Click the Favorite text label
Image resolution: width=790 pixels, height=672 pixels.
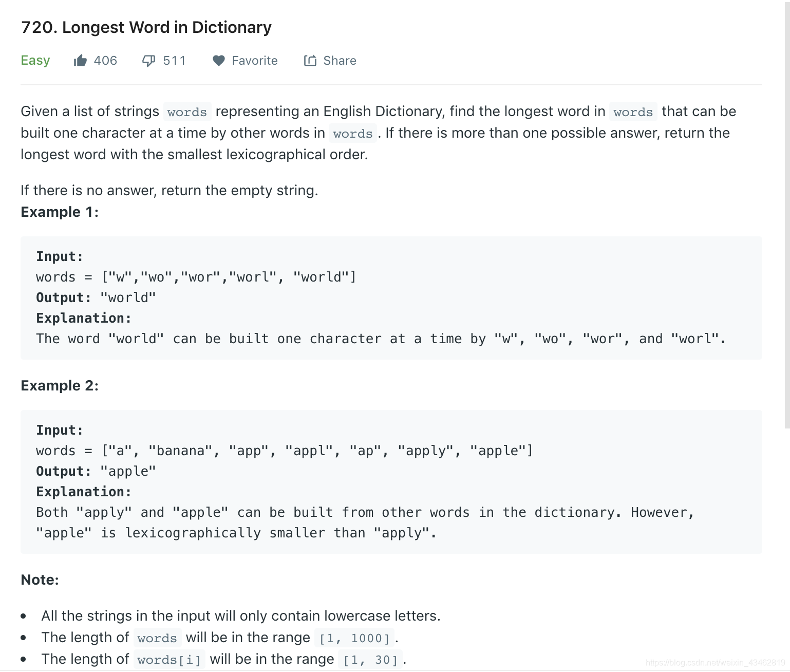255,61
